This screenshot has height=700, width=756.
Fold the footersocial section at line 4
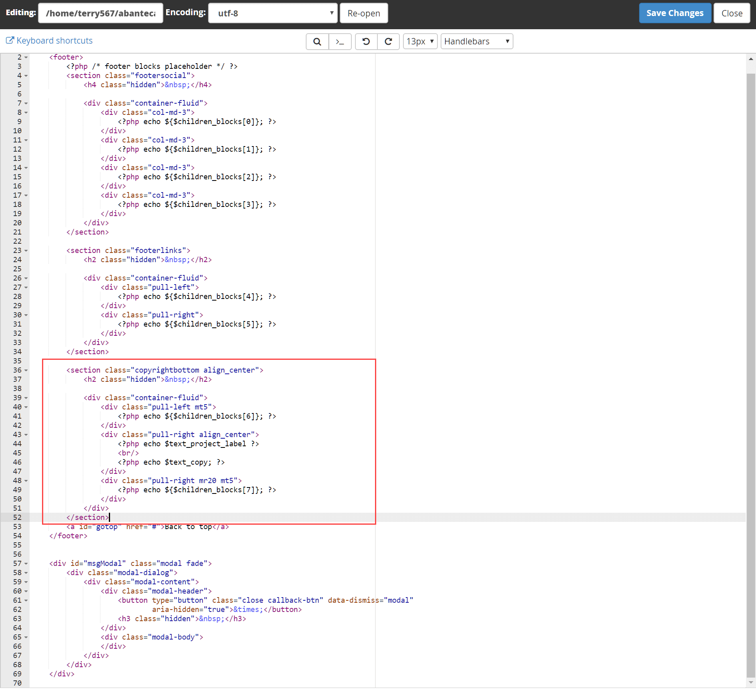coord(26,76)
